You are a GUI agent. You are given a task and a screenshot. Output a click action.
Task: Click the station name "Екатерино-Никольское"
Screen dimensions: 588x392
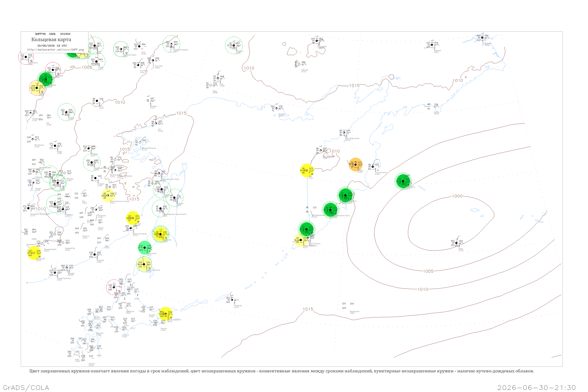click(x=40, y=214)
